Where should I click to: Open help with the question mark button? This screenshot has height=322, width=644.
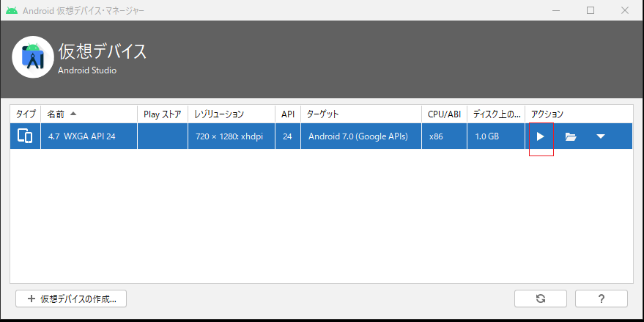pos(602,299)
